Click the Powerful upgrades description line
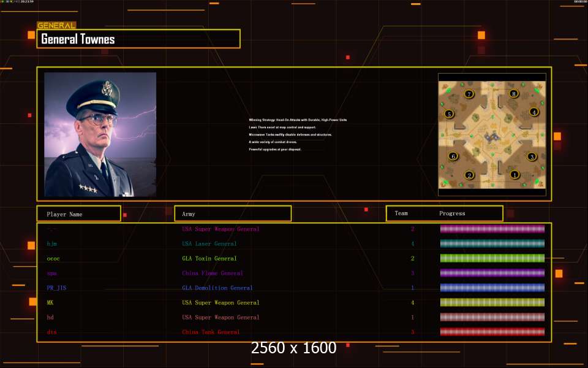Image resolution: width=588 pixels, height=368 pixels. [275, 149]
